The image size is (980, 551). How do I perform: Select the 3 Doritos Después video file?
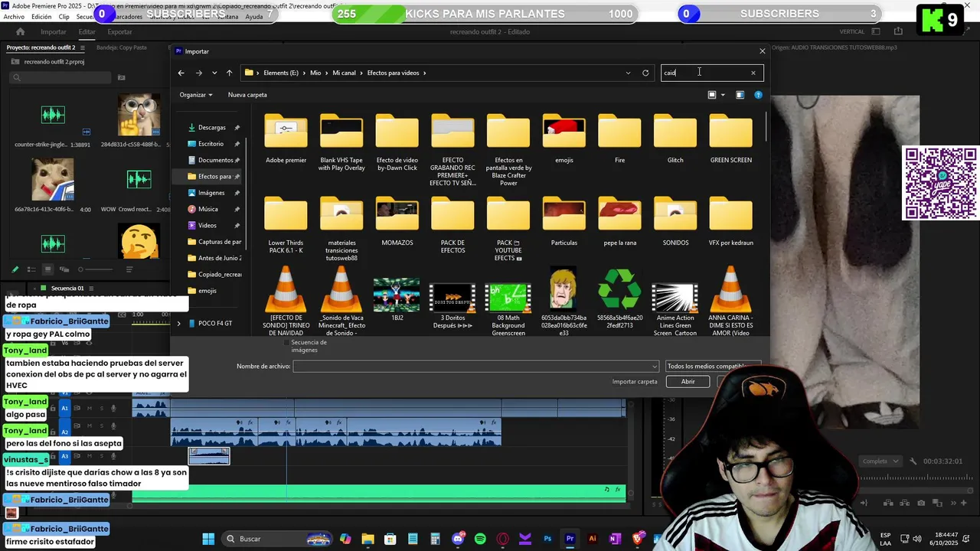[452, 305]
